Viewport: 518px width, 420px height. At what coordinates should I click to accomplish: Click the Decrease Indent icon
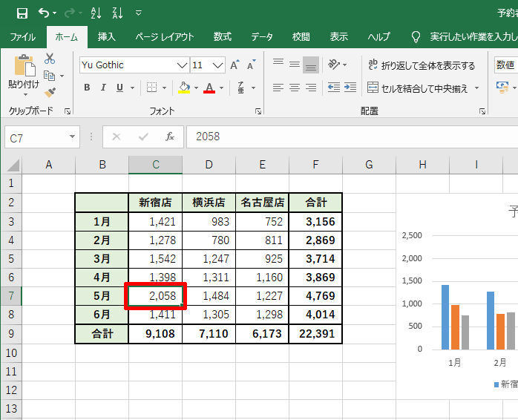click(334, 88)
